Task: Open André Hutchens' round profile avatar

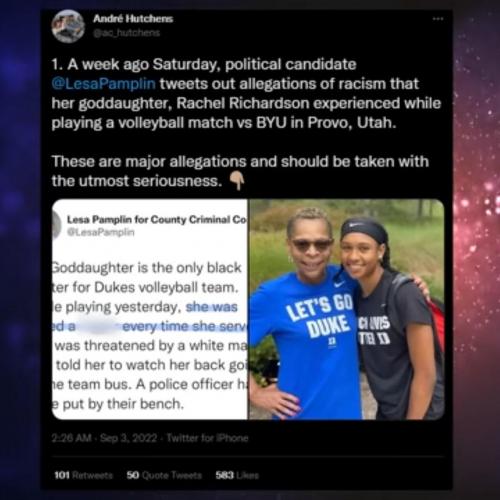Action: point(68,26)
